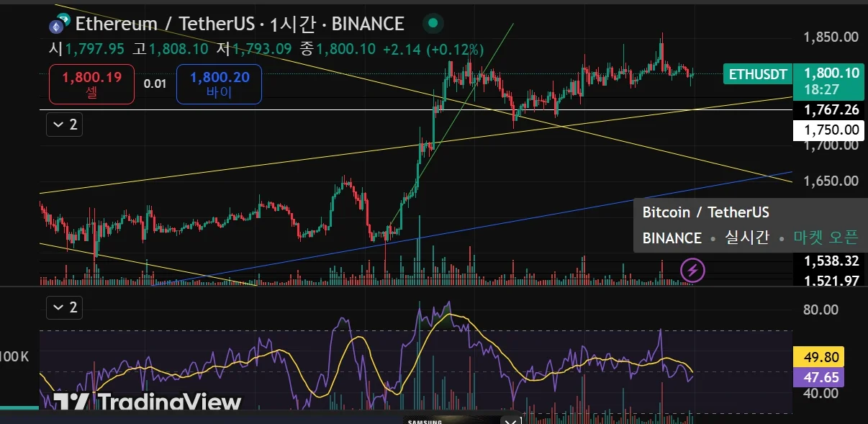
Task: Click the purple 47.65 RSI value label
Action: point(818,377)
